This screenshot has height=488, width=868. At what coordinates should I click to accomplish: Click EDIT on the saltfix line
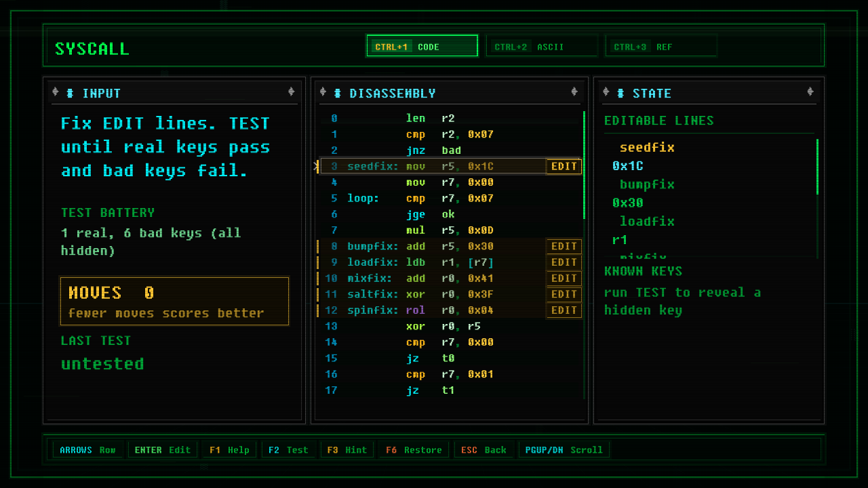pyautogui.click(x=564, y=294)
